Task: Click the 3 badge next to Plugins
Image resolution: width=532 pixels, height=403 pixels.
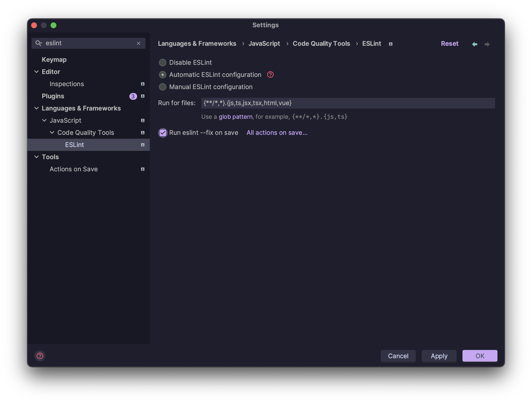Action: click(x=133, y=96)
